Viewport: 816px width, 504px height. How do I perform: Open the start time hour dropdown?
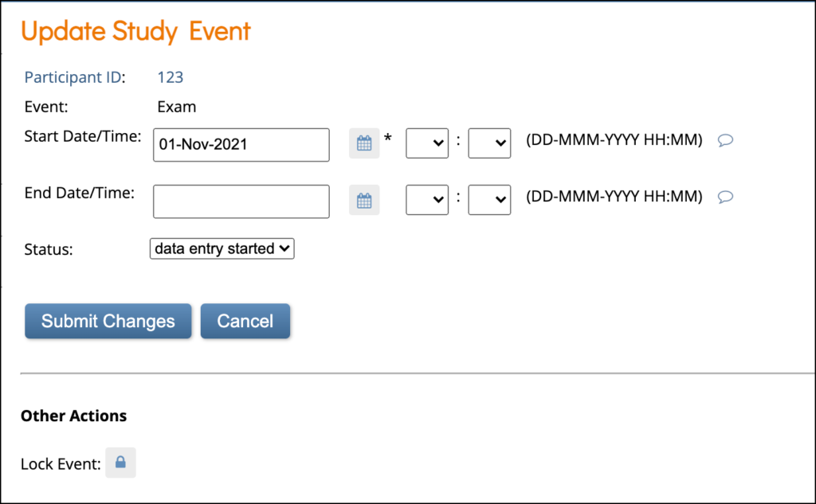pos(427,143)
